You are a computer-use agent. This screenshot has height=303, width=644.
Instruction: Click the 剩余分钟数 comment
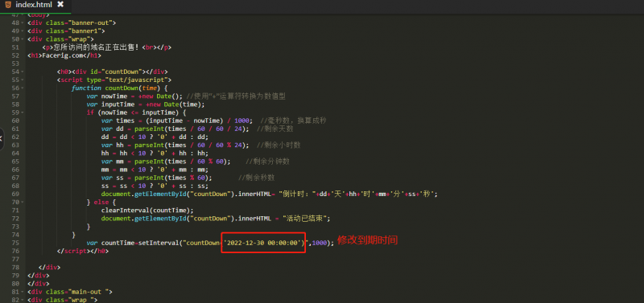pos(268,162)
